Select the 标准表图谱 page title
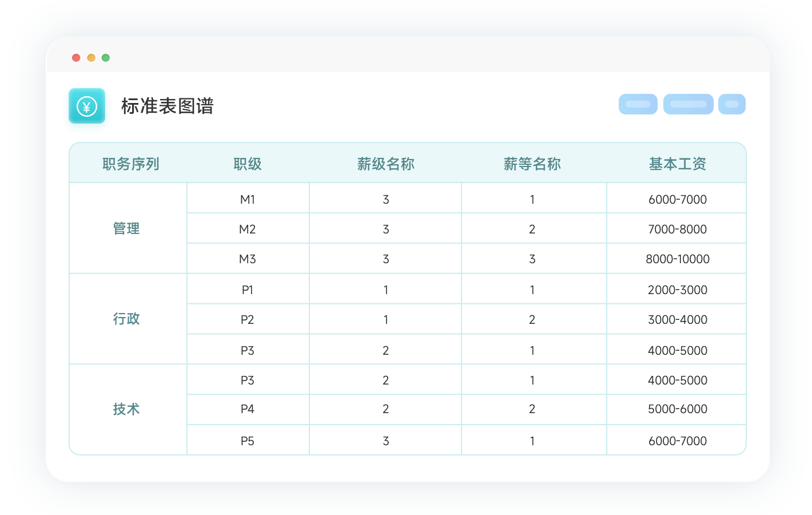This screenshot has height=515, width=812. 167,106
